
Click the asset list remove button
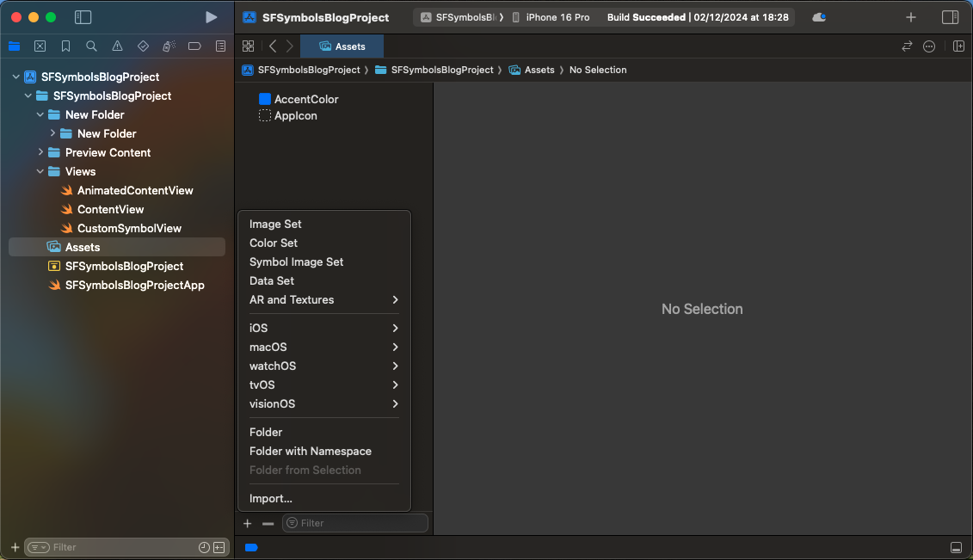268,523
